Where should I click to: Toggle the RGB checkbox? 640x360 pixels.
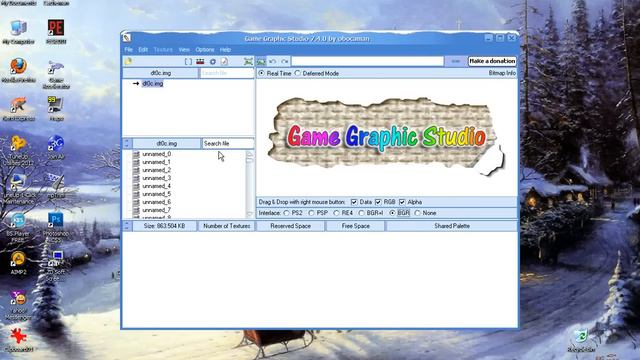378,202
